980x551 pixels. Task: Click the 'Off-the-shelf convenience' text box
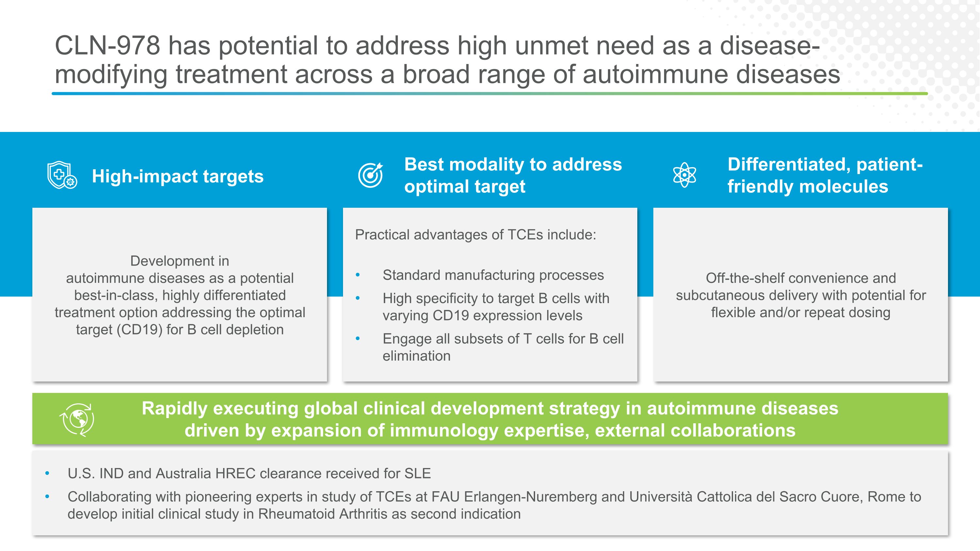pos(800,295)
